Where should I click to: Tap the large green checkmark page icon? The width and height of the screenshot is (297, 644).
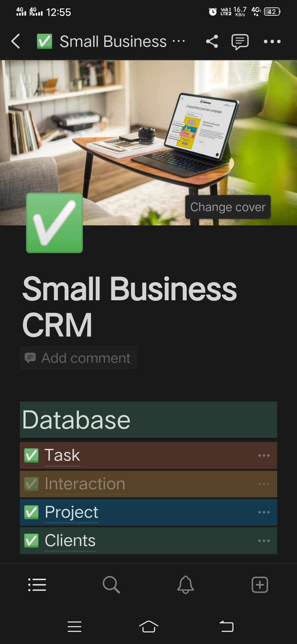click(x=54, y=223)
